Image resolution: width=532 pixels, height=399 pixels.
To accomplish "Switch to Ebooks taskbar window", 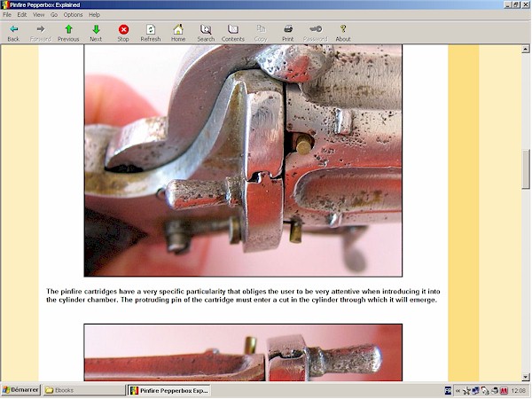I will pyautogui.click(x=83, y=390).
